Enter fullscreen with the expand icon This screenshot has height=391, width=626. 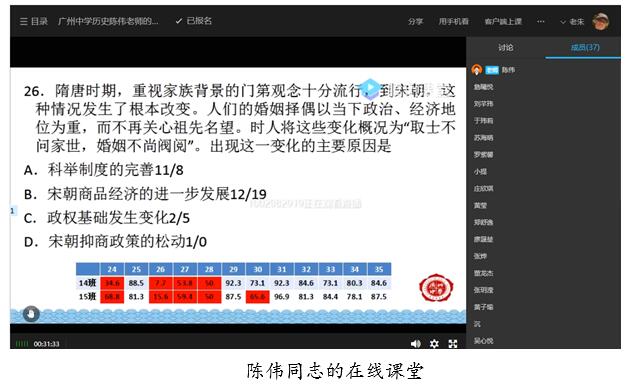pyautogui.click(x=453, y=343)
